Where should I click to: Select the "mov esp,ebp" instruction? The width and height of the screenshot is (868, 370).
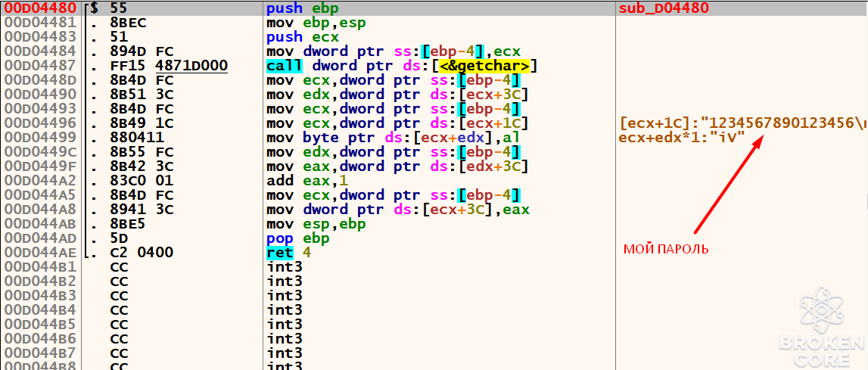[316, 225]
